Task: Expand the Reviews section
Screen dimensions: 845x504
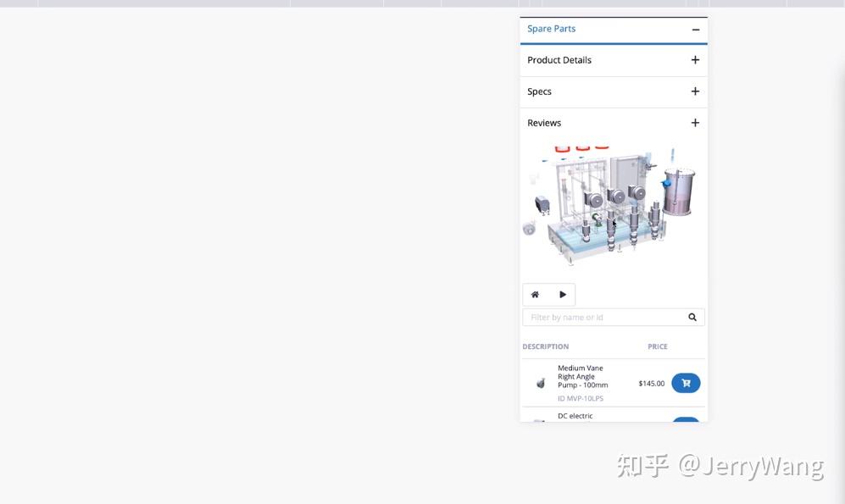Action: click(695, 122)
